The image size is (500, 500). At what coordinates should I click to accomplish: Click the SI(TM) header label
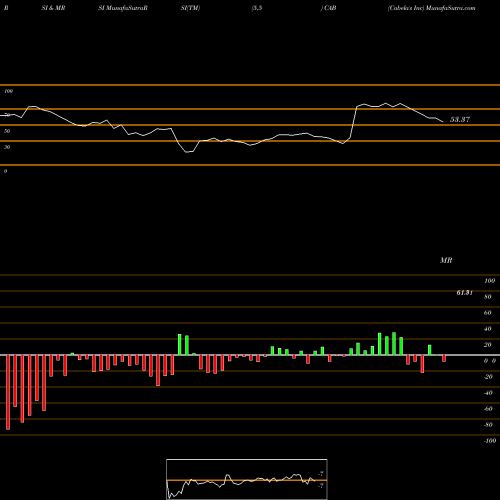[x=190, y=8]
